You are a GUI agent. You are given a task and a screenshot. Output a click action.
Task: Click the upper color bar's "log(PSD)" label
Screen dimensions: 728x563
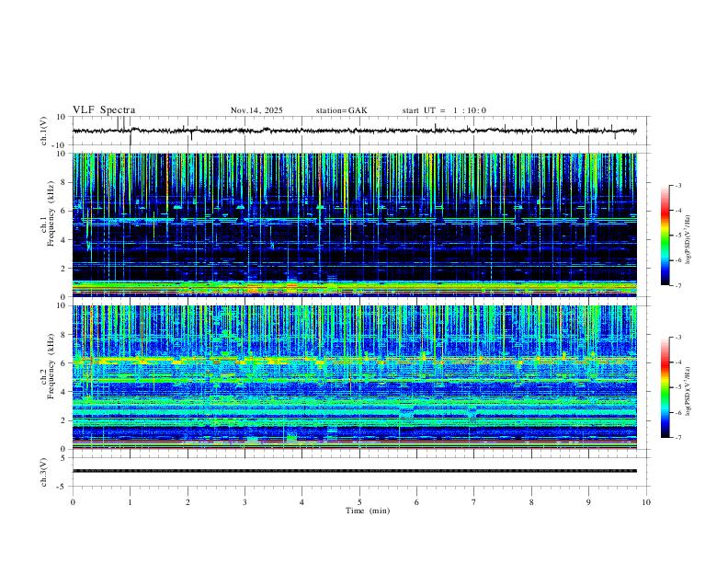coord(688,239)
